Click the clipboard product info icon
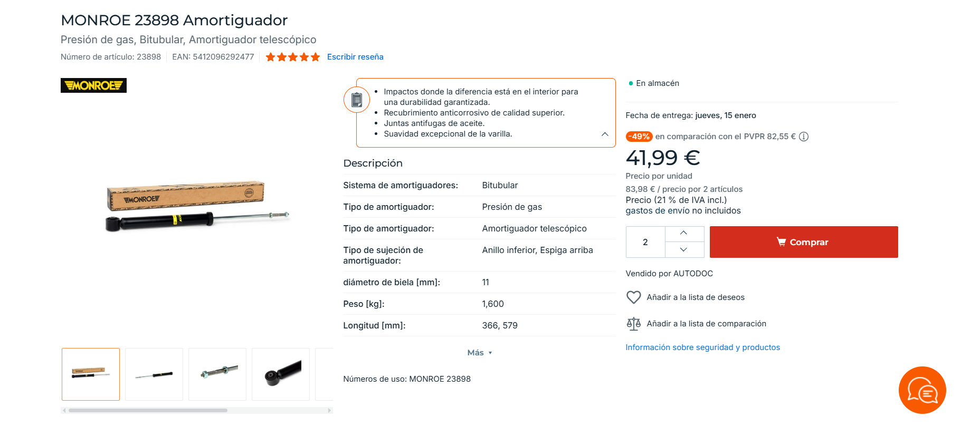Viewport: 980px width, 436px height. 357,99
